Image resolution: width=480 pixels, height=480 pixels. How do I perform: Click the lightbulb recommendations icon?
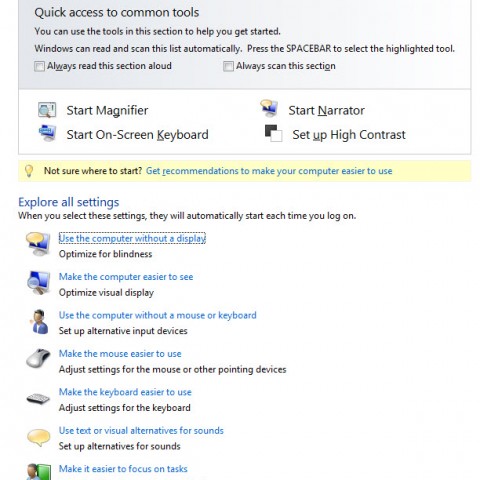pos(29,171)
